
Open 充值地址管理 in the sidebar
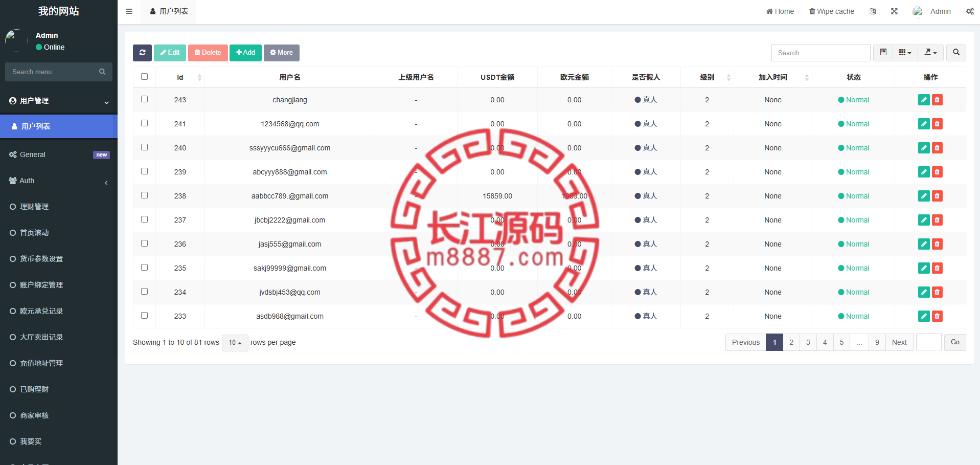coord(59,363)
